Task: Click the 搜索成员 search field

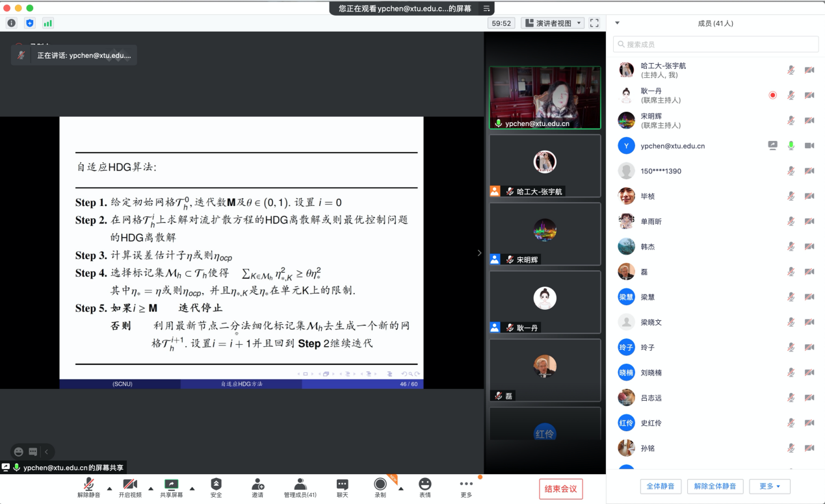Action: (716, 44)
